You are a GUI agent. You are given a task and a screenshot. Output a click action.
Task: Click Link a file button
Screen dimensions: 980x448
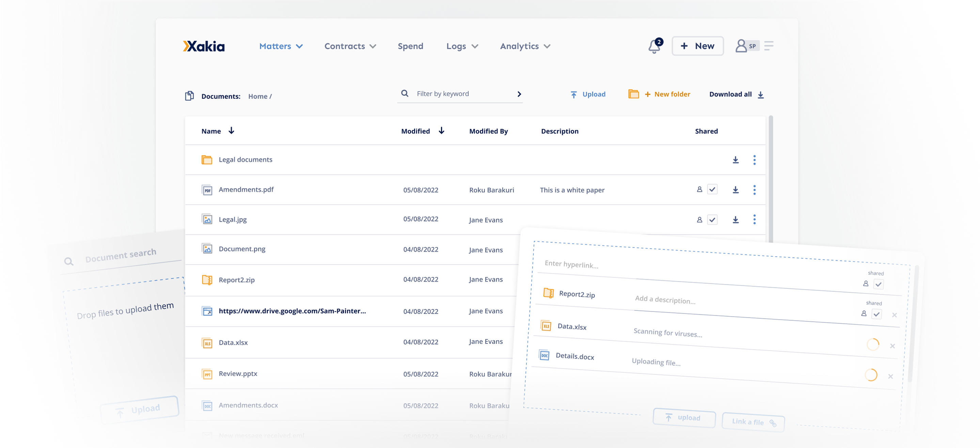coord(753,422)
